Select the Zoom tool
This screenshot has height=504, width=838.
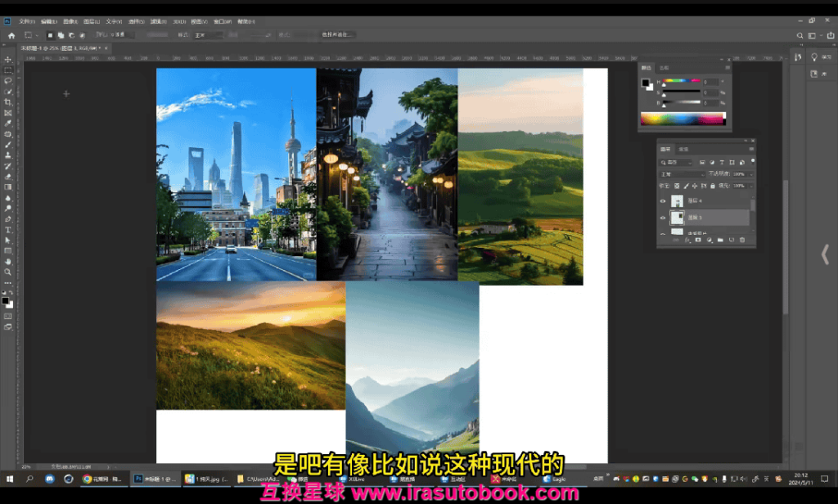pyautogui.click(x=8, y=272)
